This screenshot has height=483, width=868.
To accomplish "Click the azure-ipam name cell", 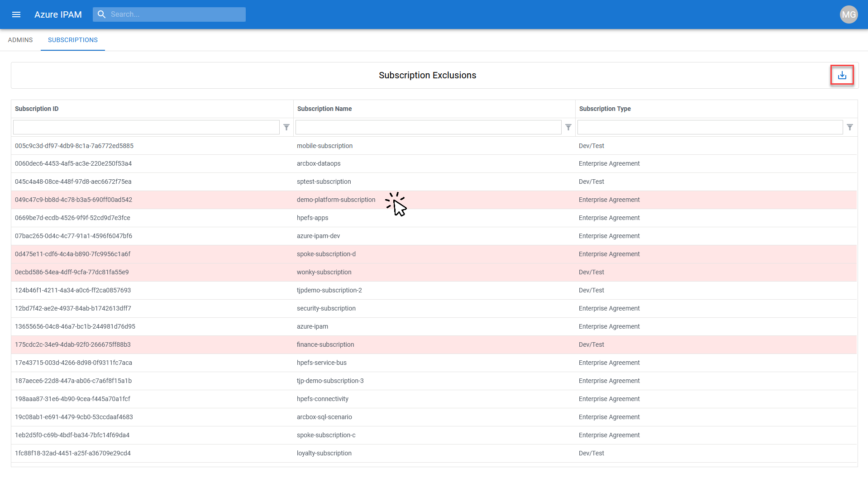I will pyautogui.click(x=312, y=326).
